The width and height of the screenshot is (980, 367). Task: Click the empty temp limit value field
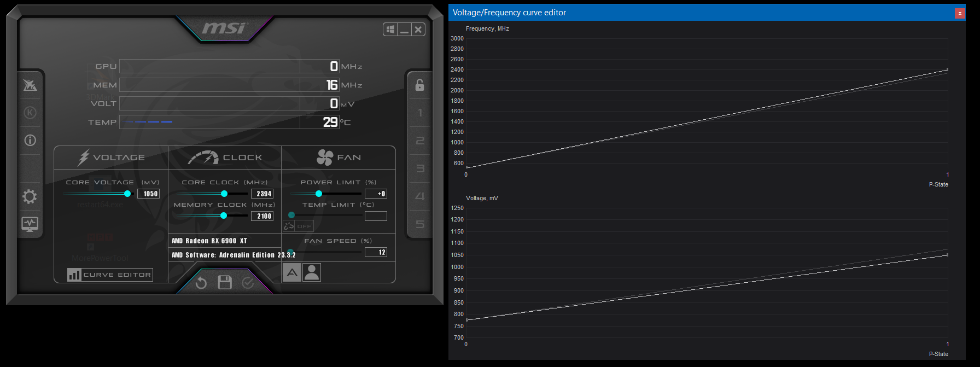376,216
